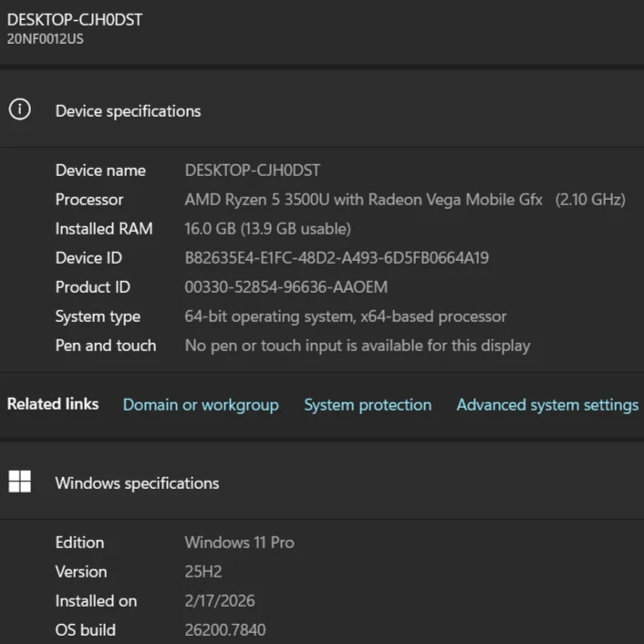Select the OS build value 26200.7840
The image size is (644, 644).
(x=225, y=630)
